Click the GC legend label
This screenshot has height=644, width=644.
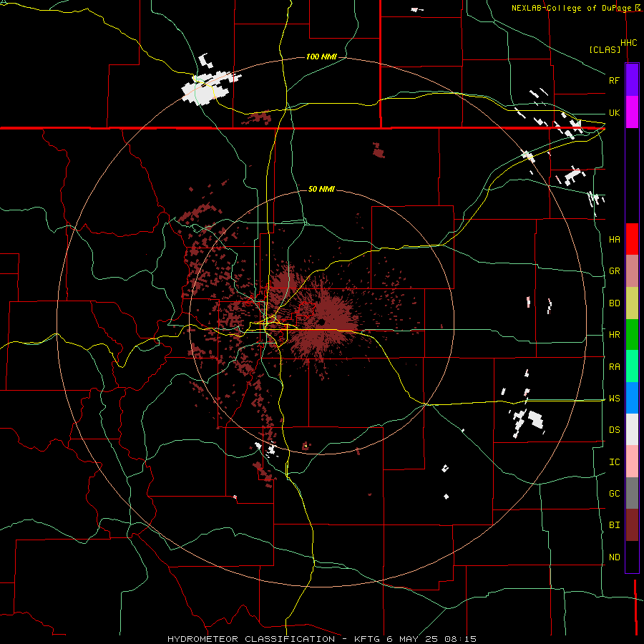point(615,494)
